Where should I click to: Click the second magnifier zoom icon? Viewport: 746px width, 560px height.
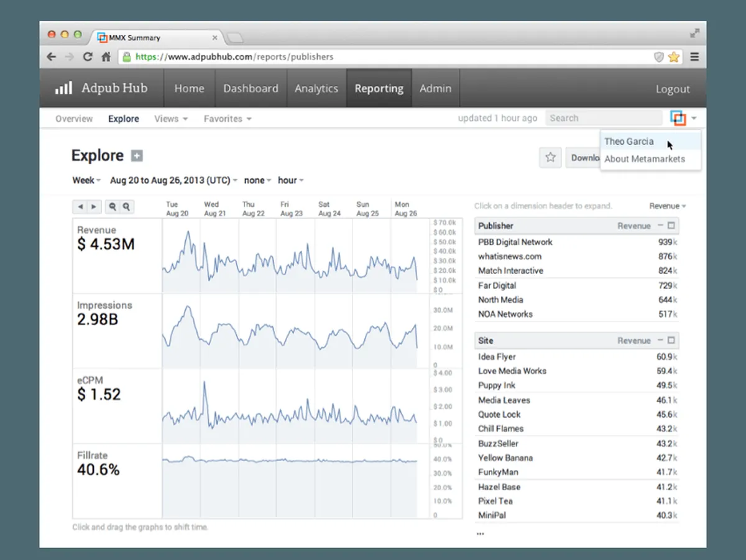point(126,207)
